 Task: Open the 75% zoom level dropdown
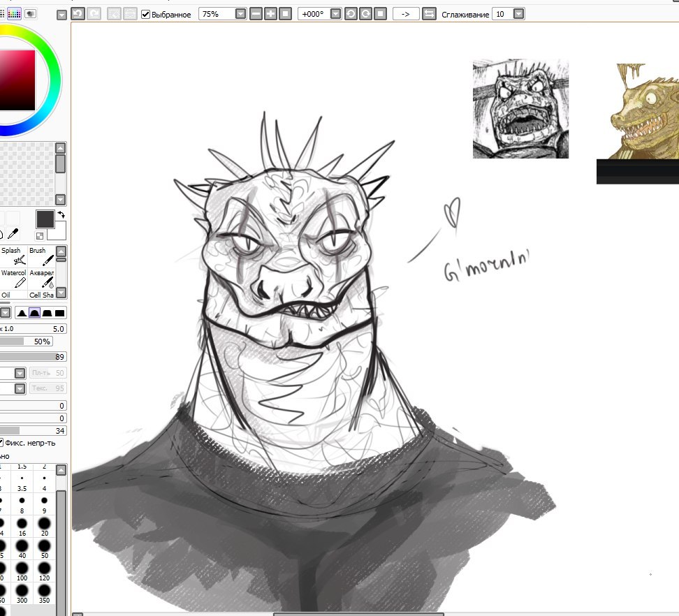(240, 14)
